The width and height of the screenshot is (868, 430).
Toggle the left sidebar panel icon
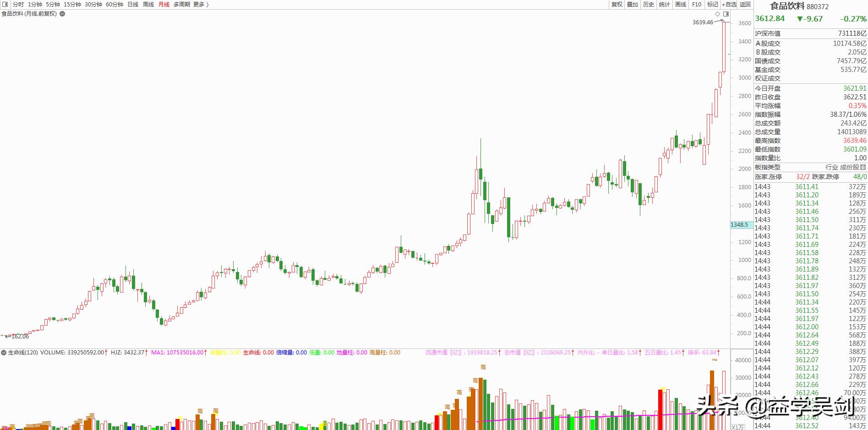(x=4, y=4)
